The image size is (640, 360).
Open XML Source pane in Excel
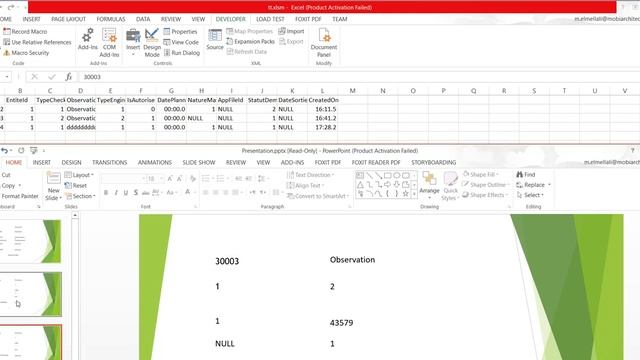click(x=215, y=40)
